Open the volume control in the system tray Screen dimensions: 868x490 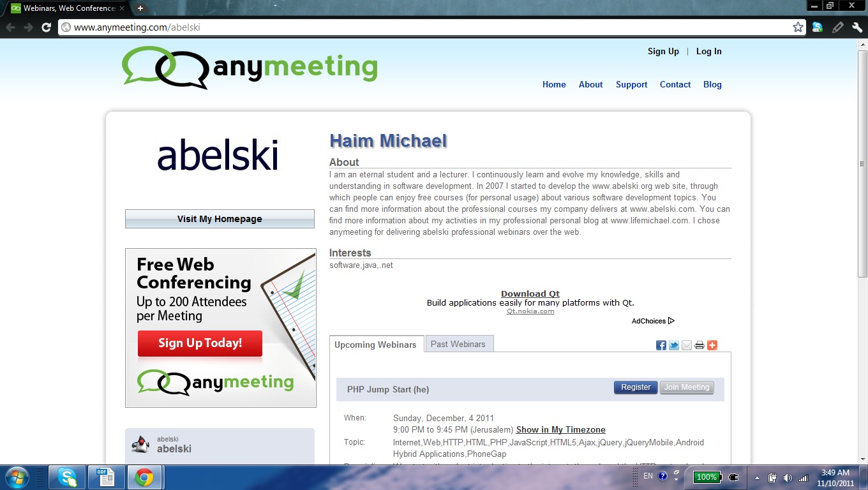pos(788,477)
